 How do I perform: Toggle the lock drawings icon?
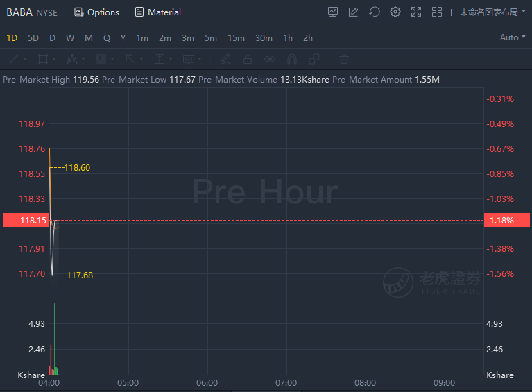(248, 59)
